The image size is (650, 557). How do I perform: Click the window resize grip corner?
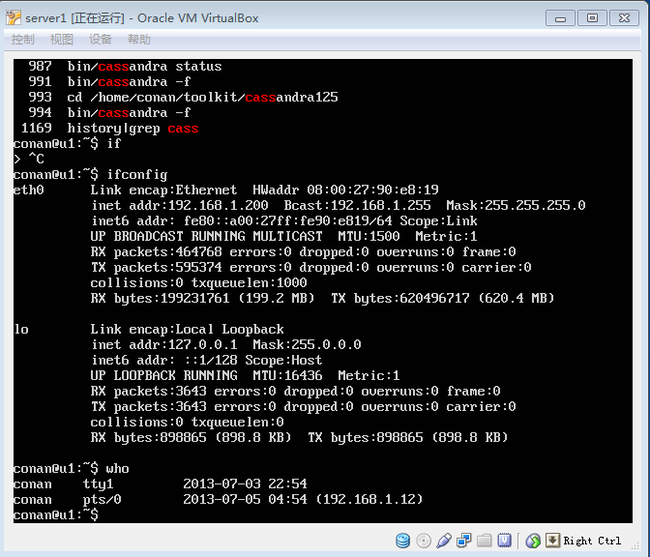635,545
